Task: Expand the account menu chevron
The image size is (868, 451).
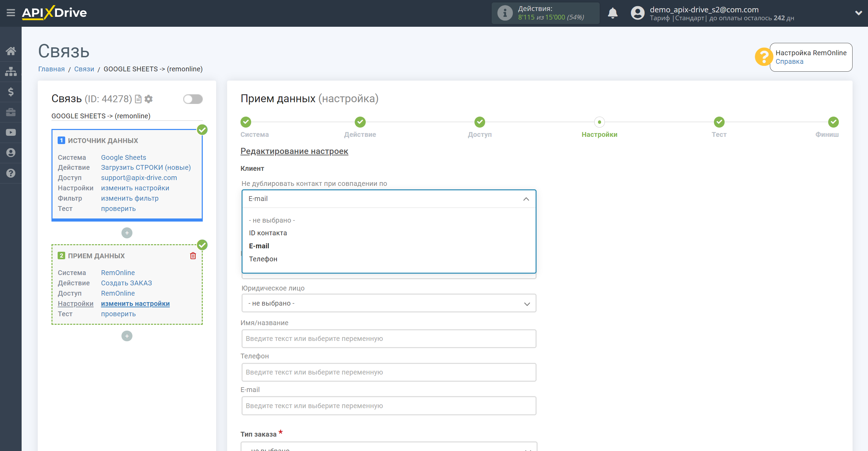Action: 858,13
